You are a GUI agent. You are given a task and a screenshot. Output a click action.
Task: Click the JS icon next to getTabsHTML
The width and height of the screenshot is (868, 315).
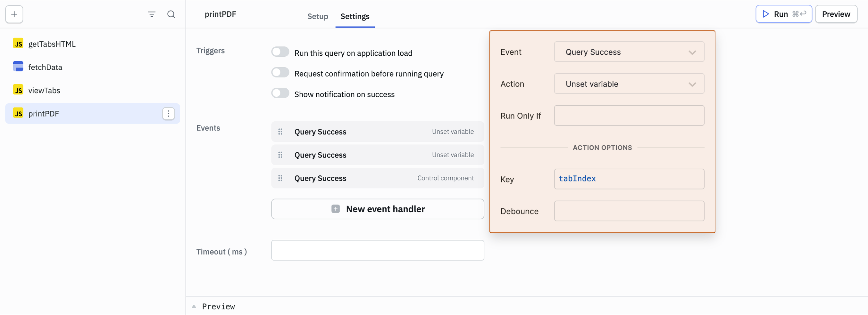(x=18, y=44)
